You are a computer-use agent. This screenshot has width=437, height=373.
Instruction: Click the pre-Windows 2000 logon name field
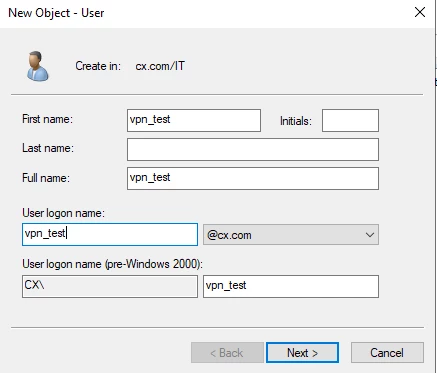(291, 286)
